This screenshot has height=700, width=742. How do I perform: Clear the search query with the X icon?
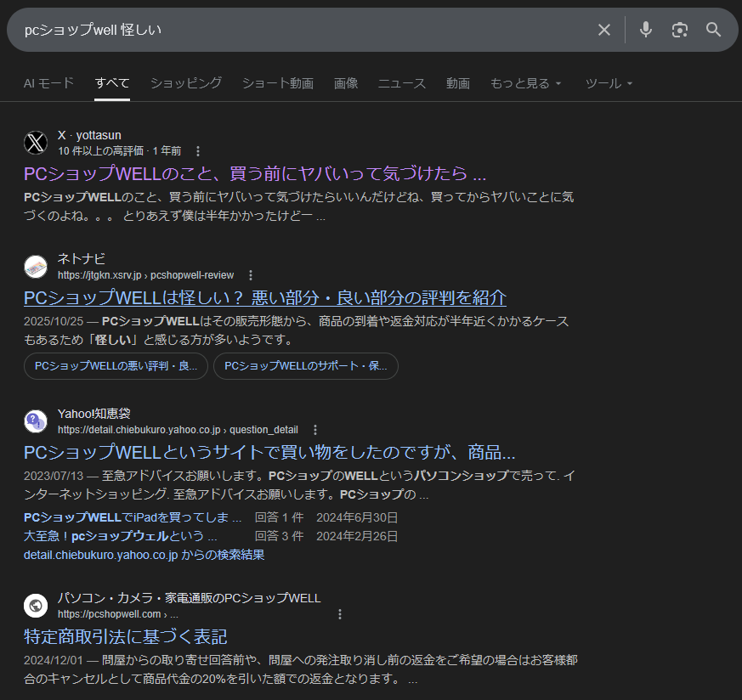603,30
